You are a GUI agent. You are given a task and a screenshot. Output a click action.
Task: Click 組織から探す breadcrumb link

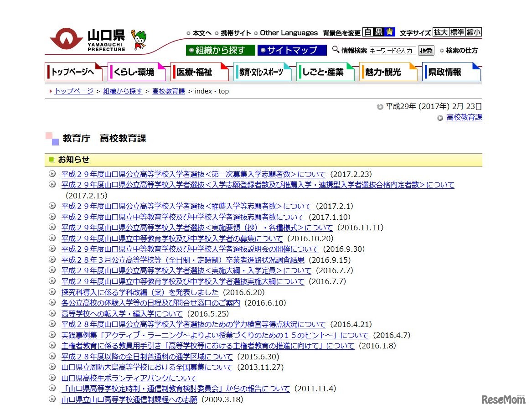[123, 91]
